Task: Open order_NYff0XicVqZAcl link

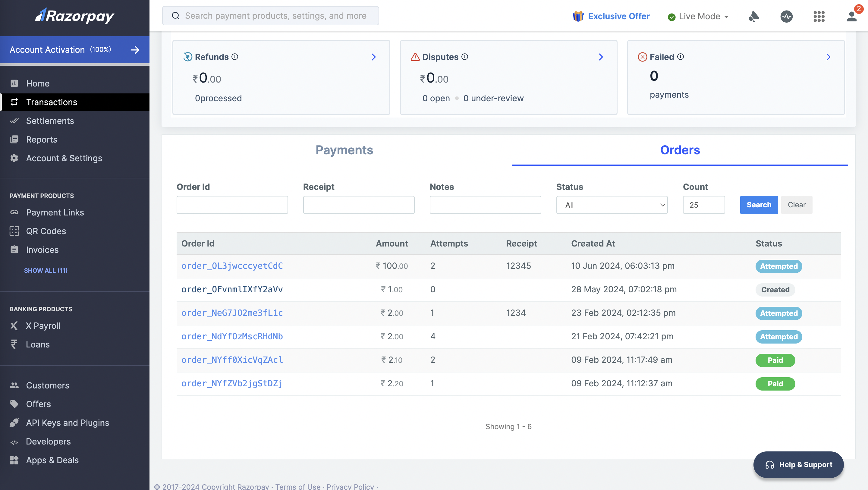Action: [232, 360]
